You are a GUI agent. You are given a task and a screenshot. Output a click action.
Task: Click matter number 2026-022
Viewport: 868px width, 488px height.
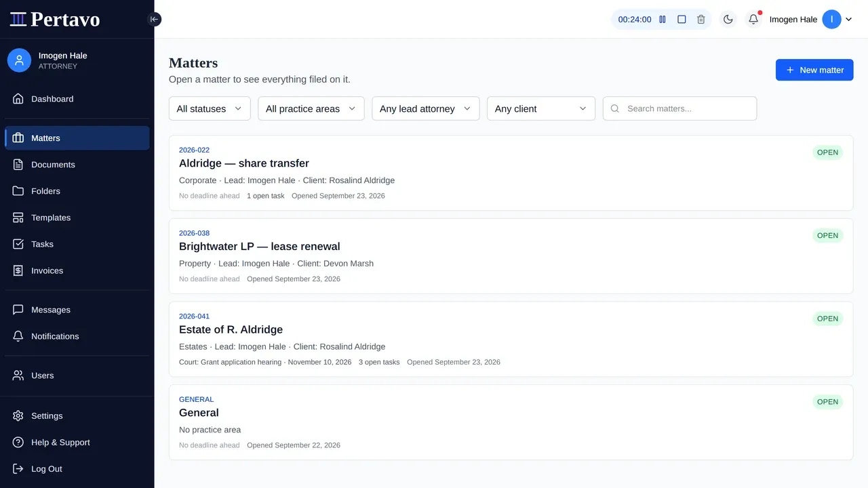click(x=194, y=150)
